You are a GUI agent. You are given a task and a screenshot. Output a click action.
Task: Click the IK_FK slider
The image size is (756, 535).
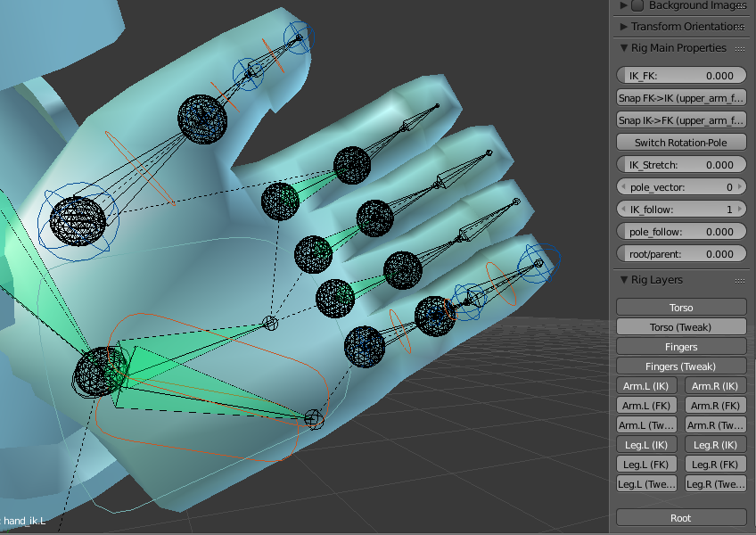click(x=681, y=76)
